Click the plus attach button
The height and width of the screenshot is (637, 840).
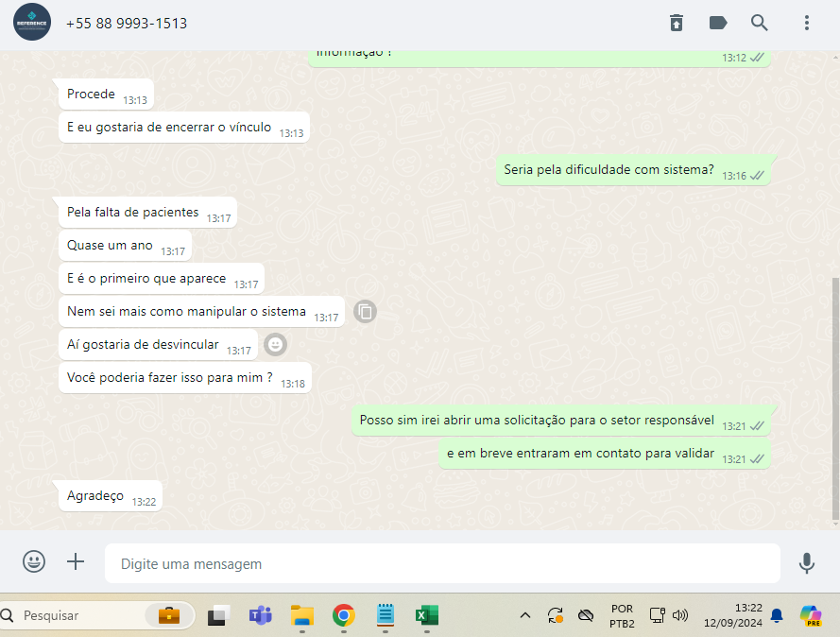point(76,561)
